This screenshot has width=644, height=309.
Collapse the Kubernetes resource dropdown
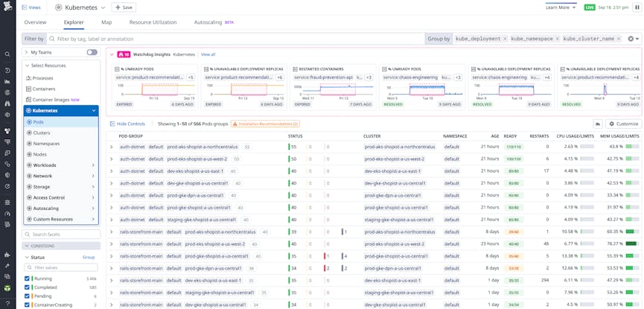(x=94, y=110)
